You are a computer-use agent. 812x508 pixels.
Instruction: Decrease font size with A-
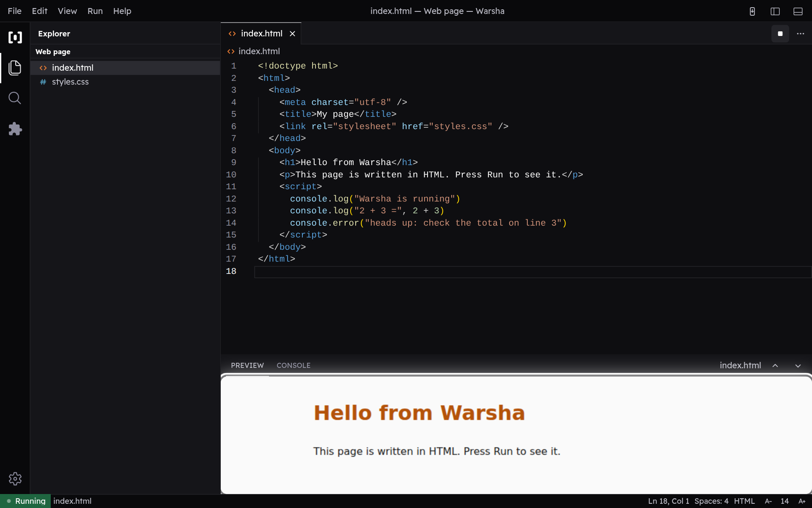(x=768, y=501)
